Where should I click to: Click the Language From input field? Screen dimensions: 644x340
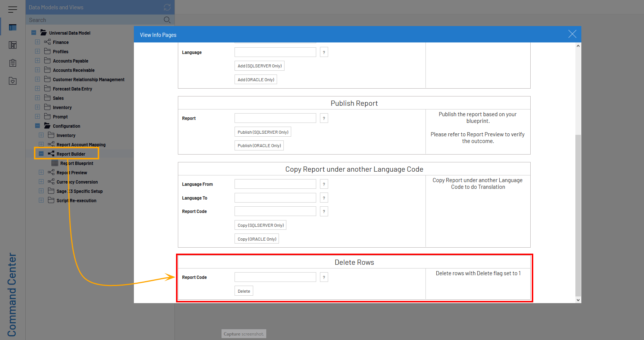point(275,184)
